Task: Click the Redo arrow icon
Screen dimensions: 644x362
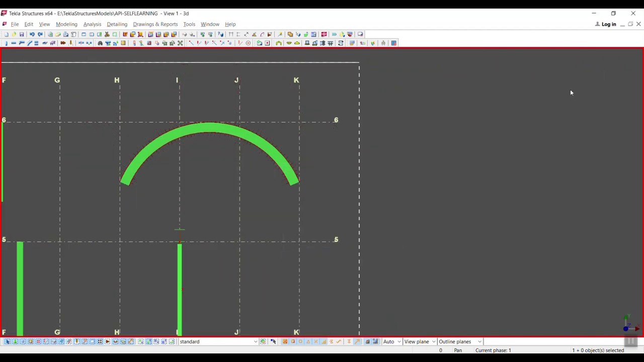Action: (x=40, y=34)
